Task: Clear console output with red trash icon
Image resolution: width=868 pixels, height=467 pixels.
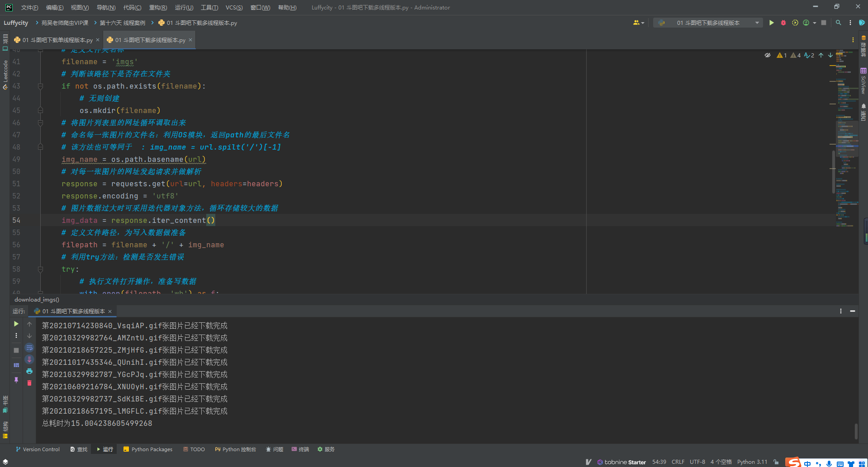Action: tap(29, 383)
